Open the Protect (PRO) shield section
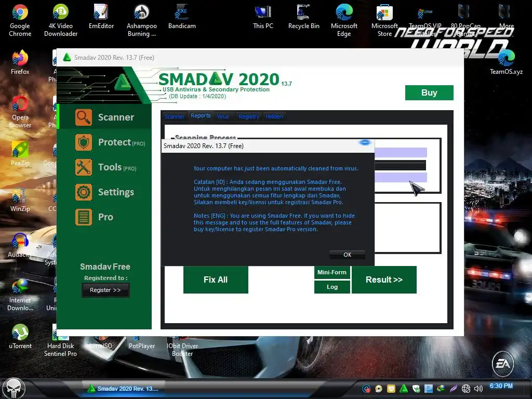This screenshot has height=399, width=532. 105,142
